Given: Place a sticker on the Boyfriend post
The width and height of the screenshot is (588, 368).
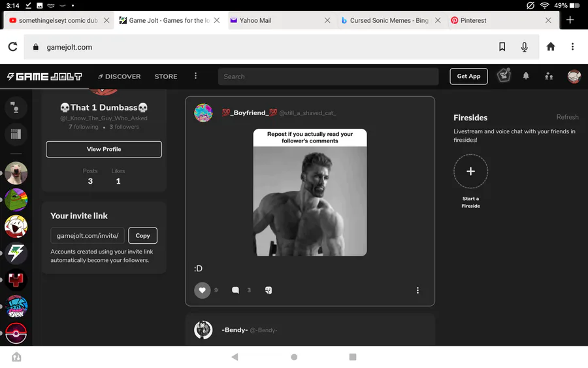Looking at the screenshot, I should [268, 290].
